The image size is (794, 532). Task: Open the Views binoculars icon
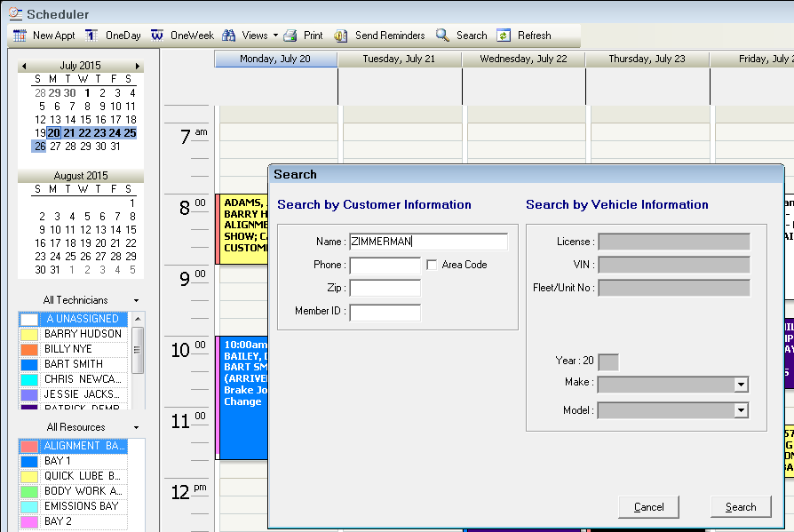click(229, 36)
